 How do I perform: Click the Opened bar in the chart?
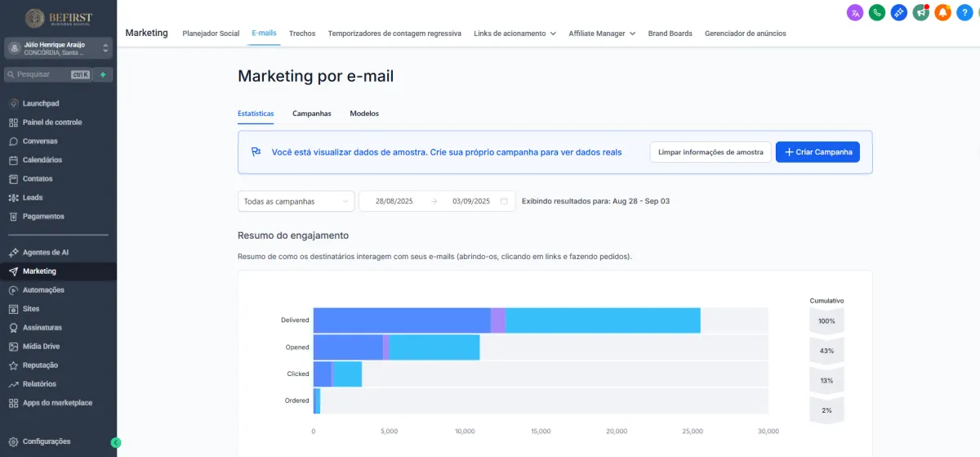coord(396,347)
